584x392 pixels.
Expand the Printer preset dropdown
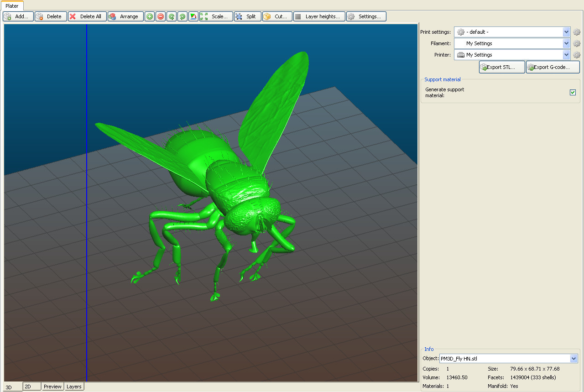coord(566,55)
